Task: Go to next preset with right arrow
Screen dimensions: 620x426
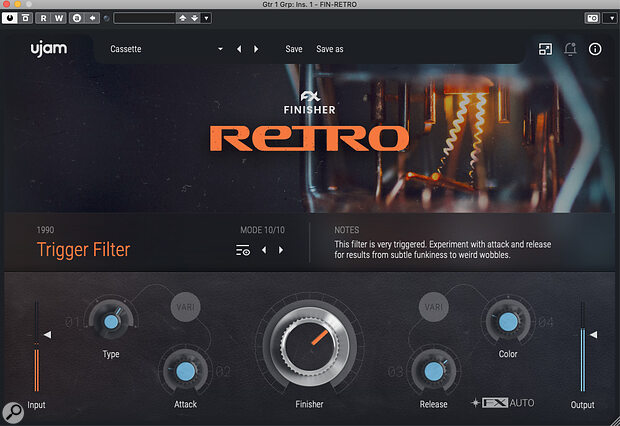Action: 256,49
